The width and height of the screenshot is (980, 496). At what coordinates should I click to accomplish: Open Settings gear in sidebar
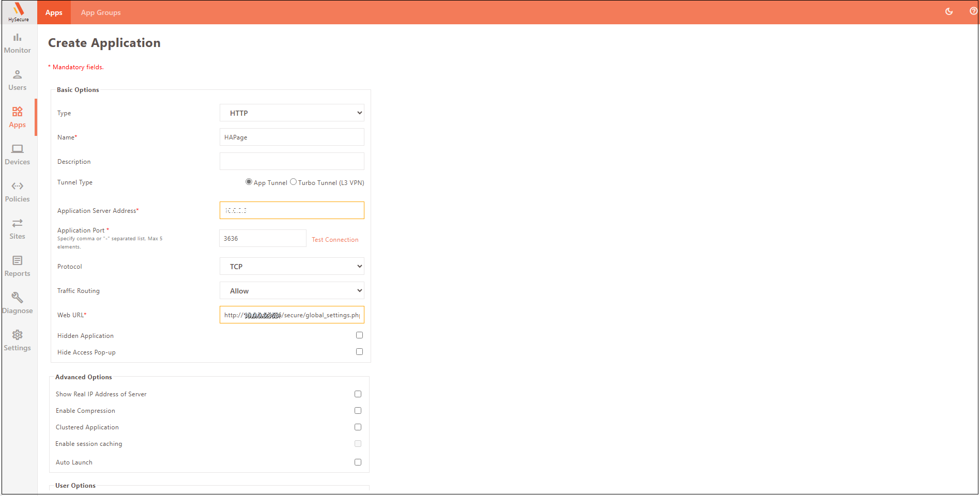[x=18, y=335]
